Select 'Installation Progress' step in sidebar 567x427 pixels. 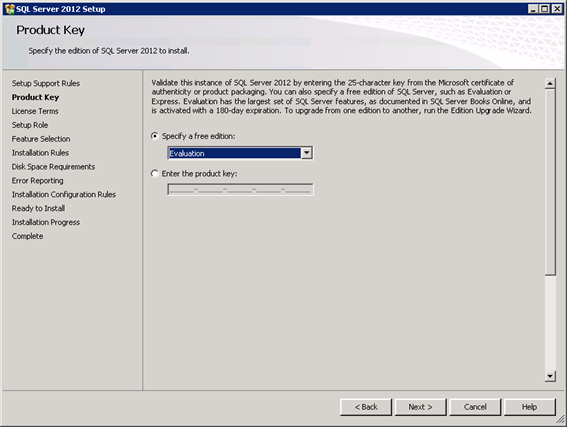pos(46,222)
